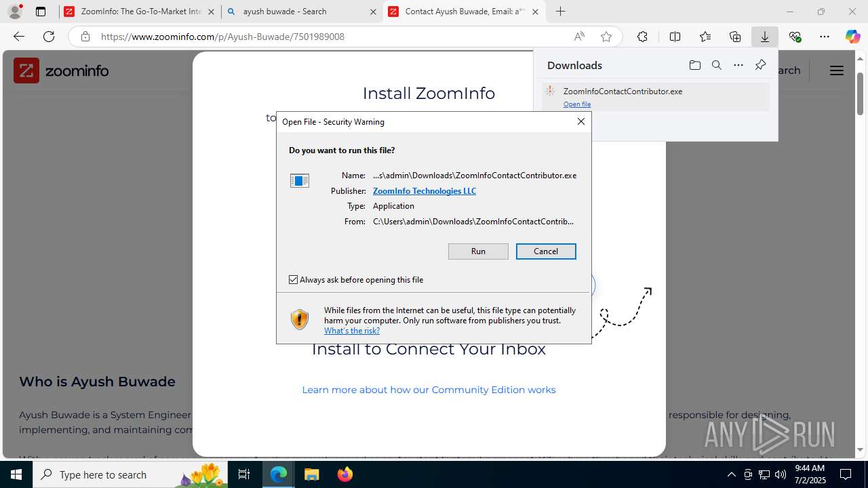Click the Downloads toolbar icon

(x=765, y=37)
